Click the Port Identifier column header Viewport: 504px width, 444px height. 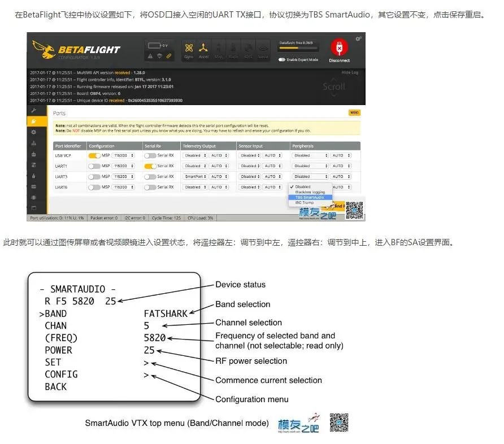(68, 146)
